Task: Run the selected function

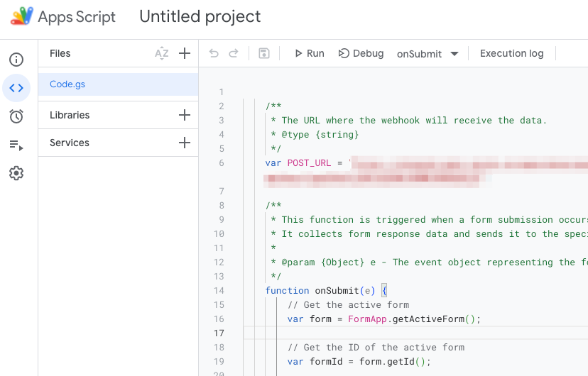Action: tap(309, 53)
